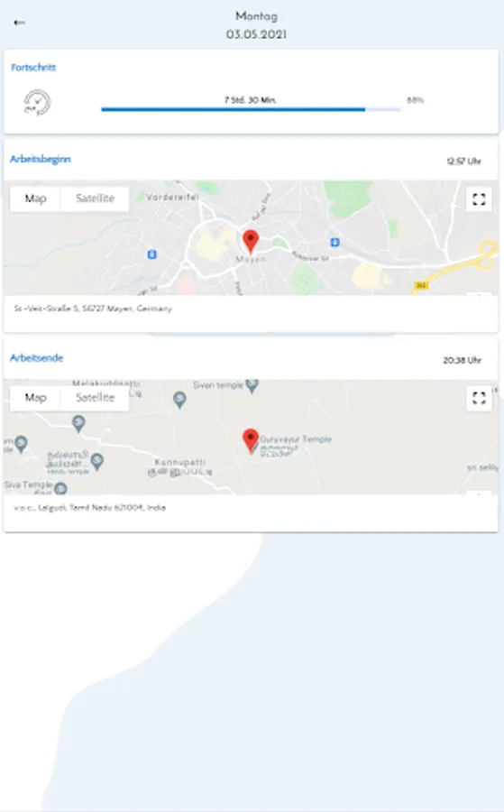The height and width of the screenshot is (812, 504).
Task: Click the Arbeitsbeginn section heading
Action: coord(41,159)
